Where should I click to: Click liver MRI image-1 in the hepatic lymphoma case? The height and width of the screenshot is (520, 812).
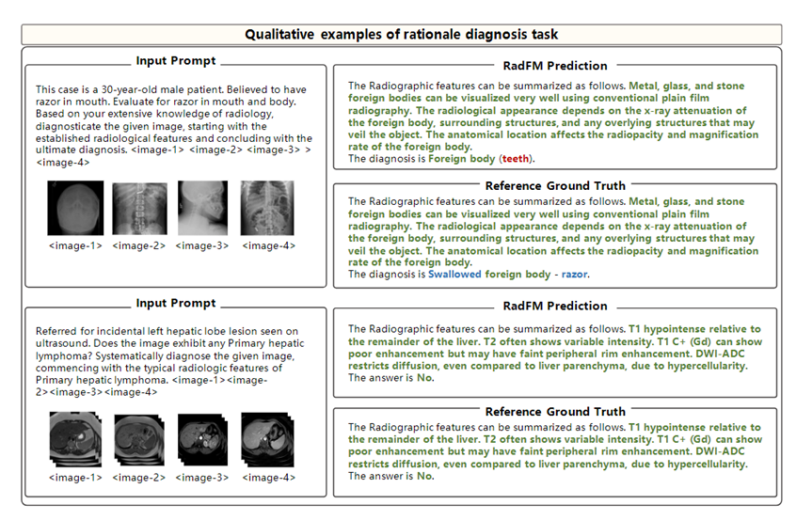point(75,439)
